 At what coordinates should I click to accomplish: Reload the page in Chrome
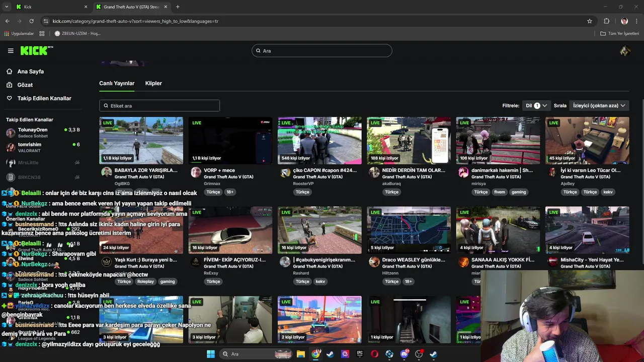pos(31,21)
